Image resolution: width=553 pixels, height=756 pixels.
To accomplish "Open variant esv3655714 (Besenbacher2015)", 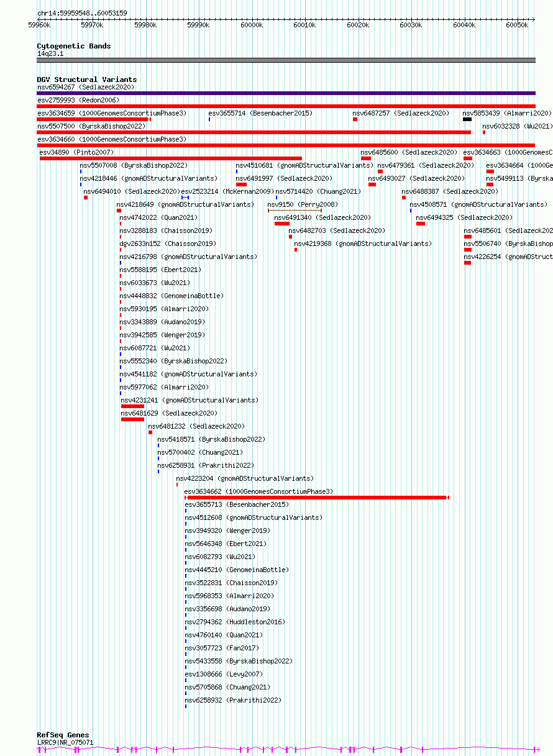I will (260, 113).
